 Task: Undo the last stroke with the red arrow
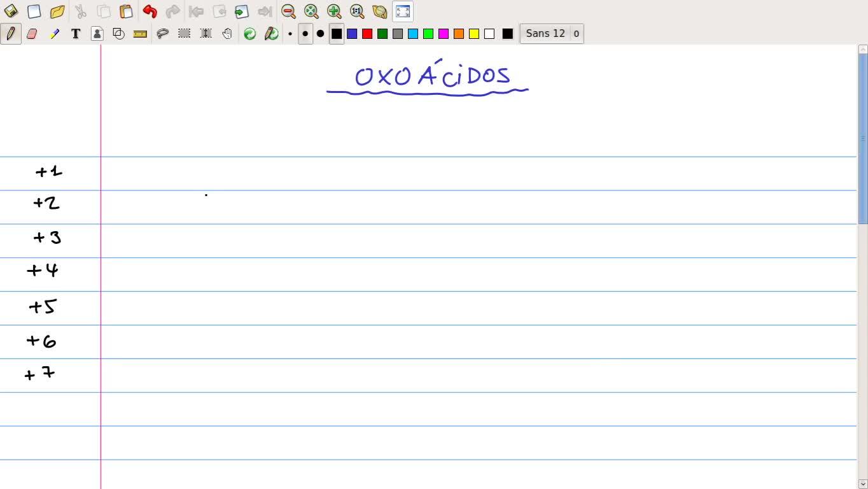[x=150, y=11]
